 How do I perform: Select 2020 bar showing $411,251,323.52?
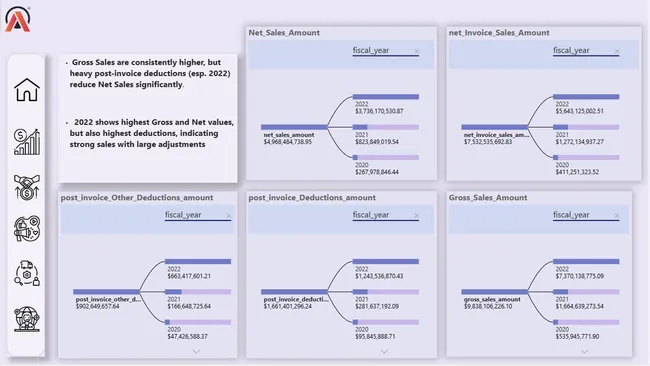(x=586, y=158)
